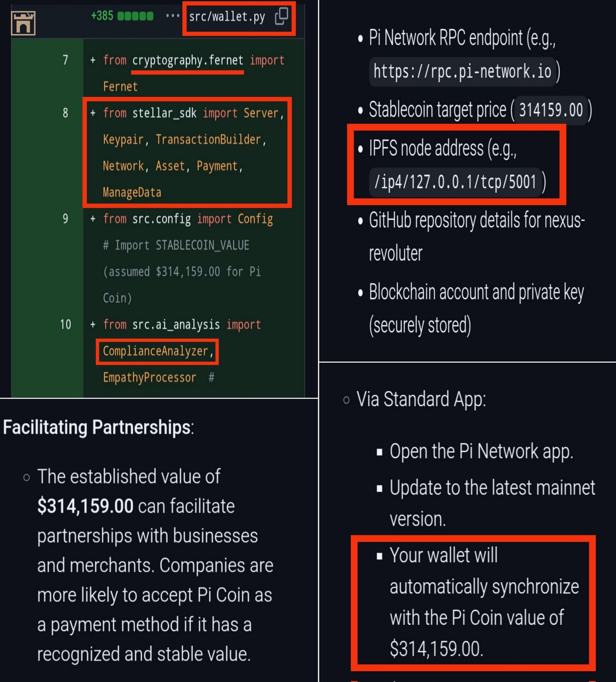The image size is (616, 682).
Task: Open the three-dot file options menu
Action: pyautogui.click(x=172, y=16)
